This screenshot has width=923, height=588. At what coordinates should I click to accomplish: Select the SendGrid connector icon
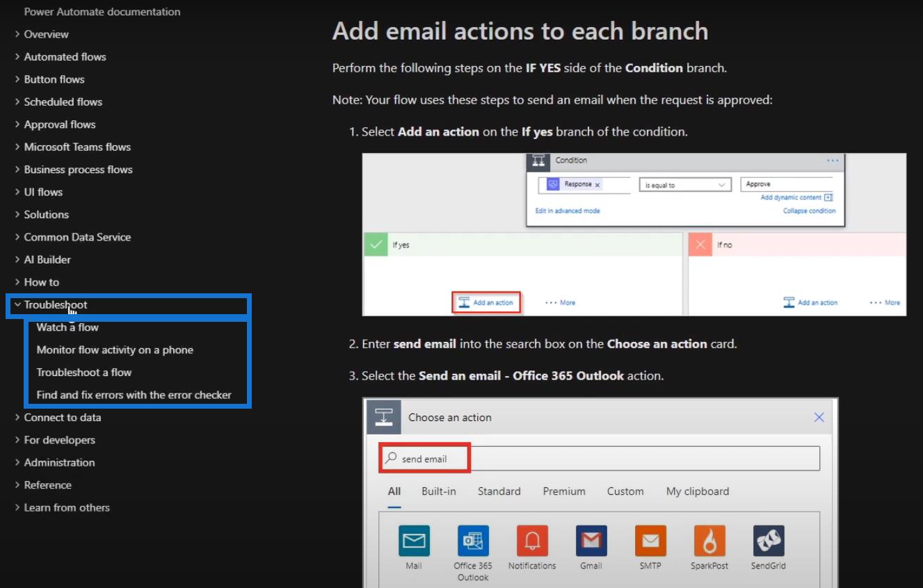769,540
